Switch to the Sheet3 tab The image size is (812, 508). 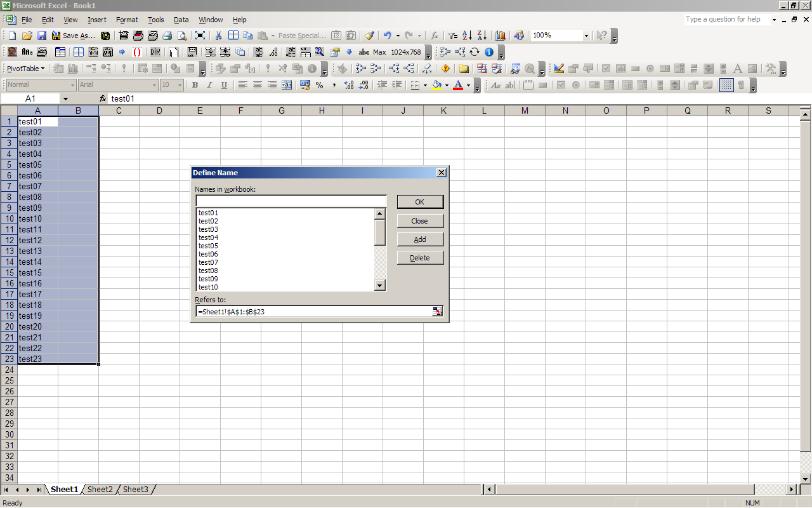click(x=136, y=490)
